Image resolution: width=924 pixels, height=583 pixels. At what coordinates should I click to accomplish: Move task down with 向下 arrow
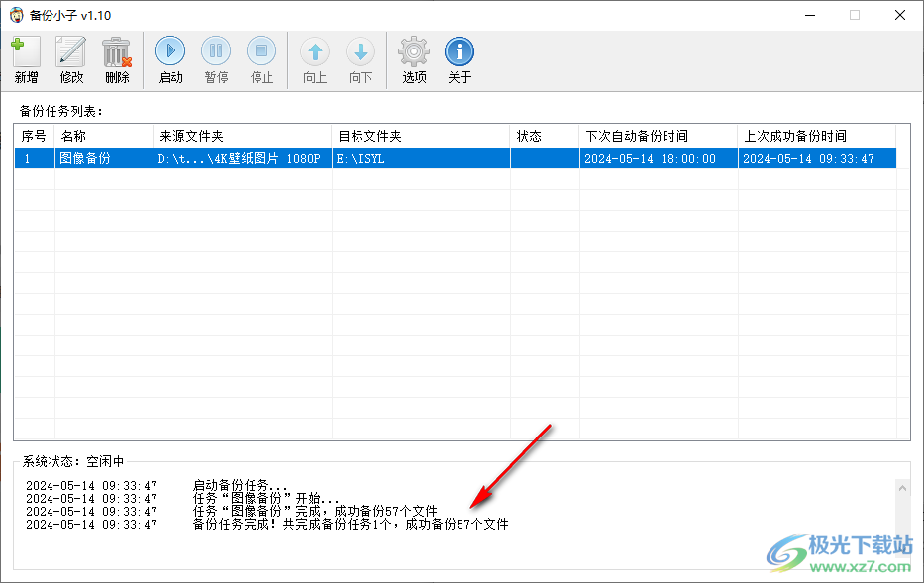(x=360, y=51)
